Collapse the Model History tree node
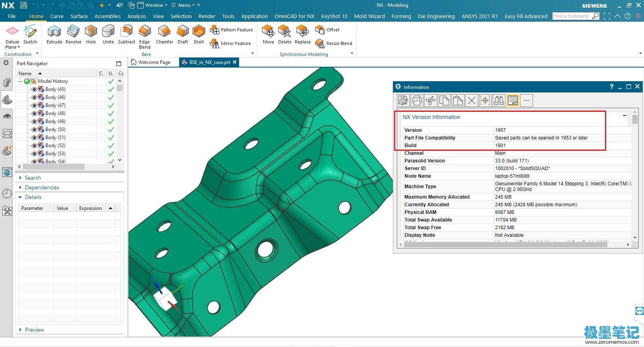 pos(20,81)
